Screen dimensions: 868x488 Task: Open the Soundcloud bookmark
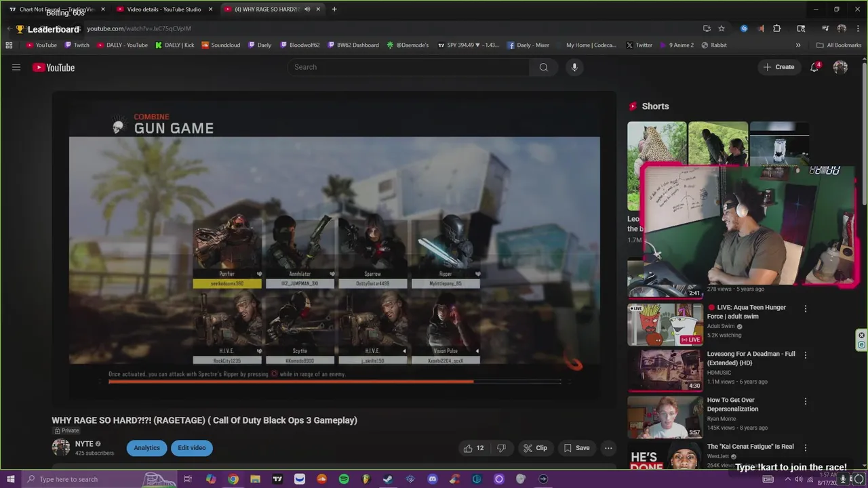pyautogui.click(x=221, y=45)
